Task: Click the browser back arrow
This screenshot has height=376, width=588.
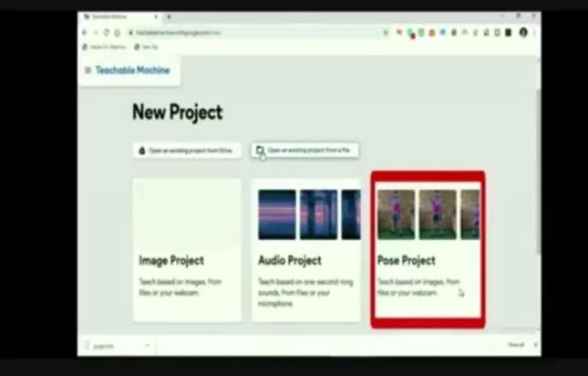Action: click(x=85, y=33)
